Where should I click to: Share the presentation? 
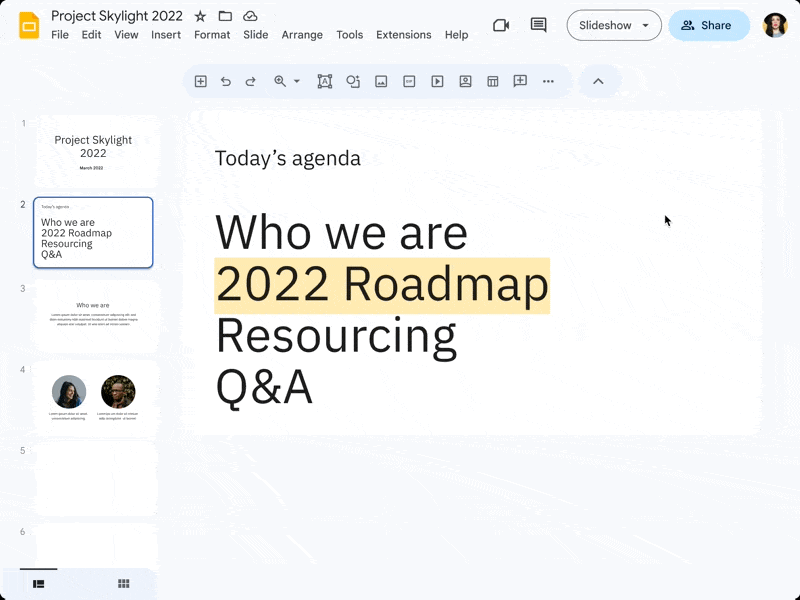pos(709,25)
